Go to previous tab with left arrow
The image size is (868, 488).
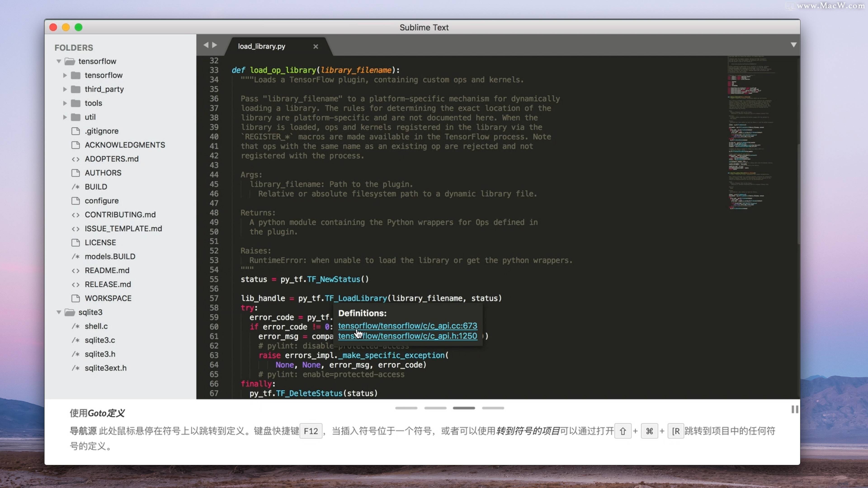(206, 45)
